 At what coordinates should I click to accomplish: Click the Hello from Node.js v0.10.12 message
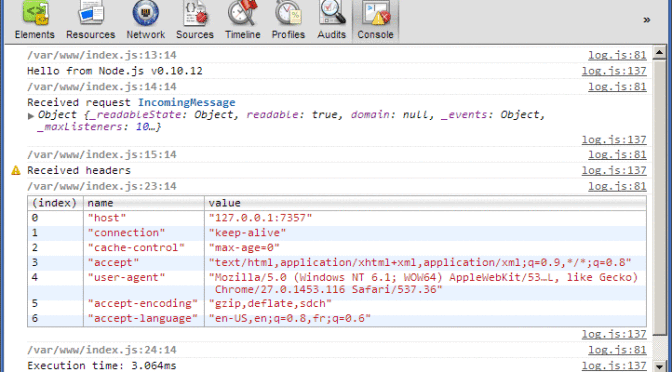click(115, 71)
